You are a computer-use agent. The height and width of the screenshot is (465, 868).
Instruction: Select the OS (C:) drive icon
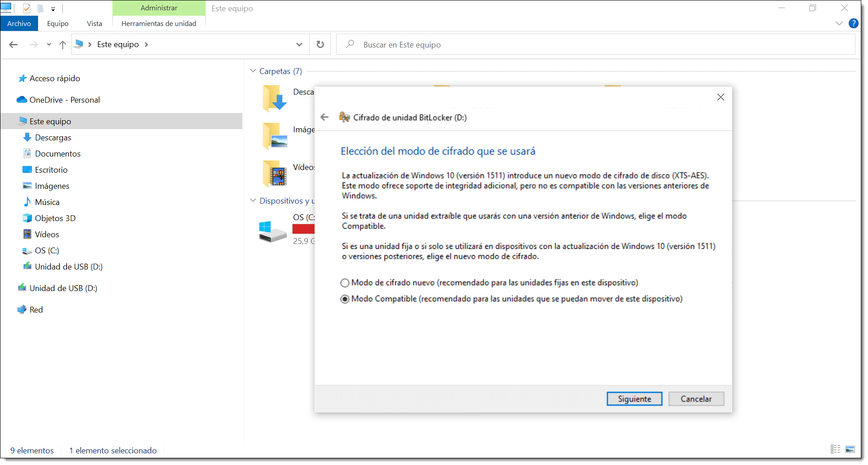click(272, 231)
